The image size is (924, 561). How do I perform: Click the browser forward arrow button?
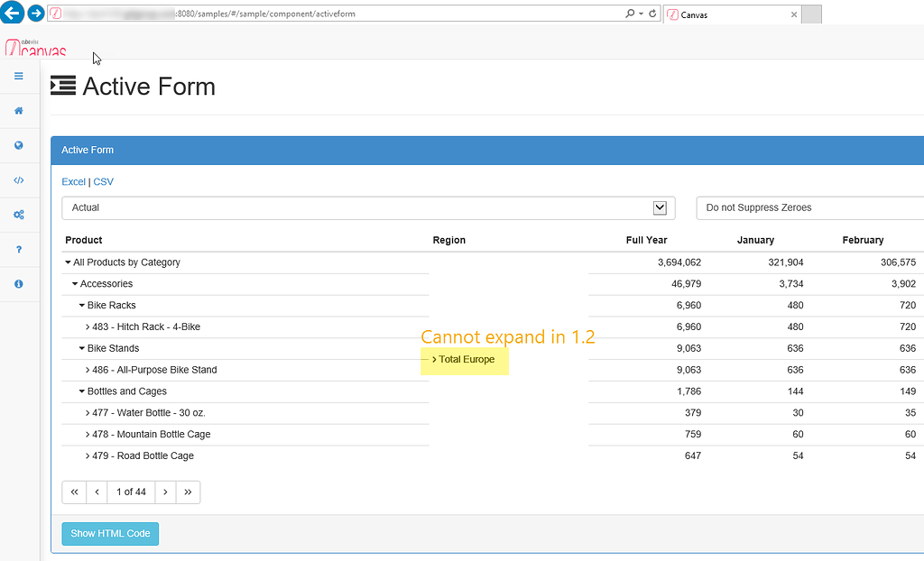click(x=36, y=14)
